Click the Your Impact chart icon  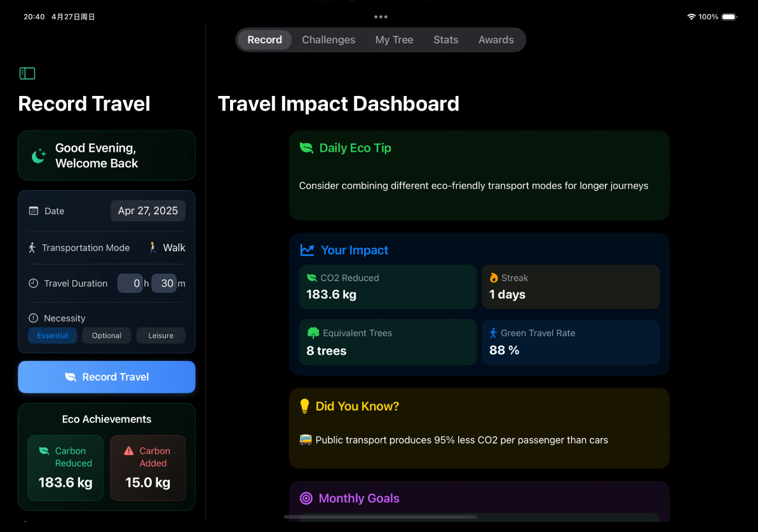click(x=307, y=250)
